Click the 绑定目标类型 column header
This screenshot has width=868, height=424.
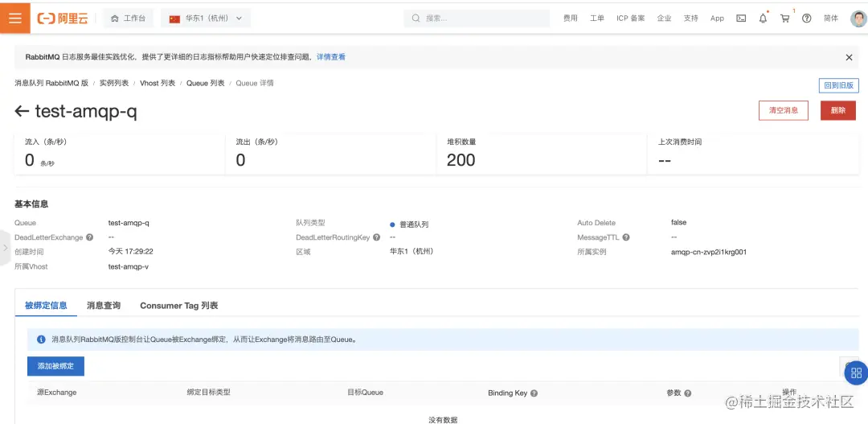pos(209,393)
